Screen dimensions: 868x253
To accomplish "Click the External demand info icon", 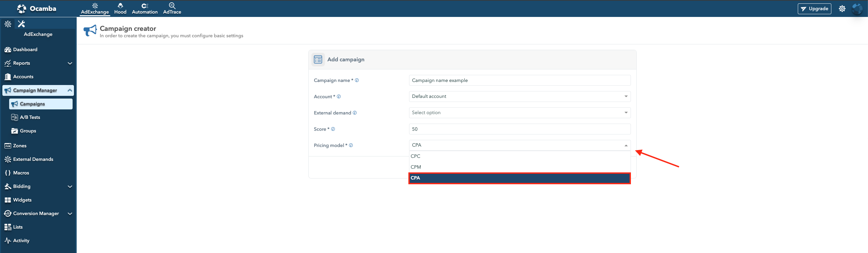I will [x=355, y=113].
